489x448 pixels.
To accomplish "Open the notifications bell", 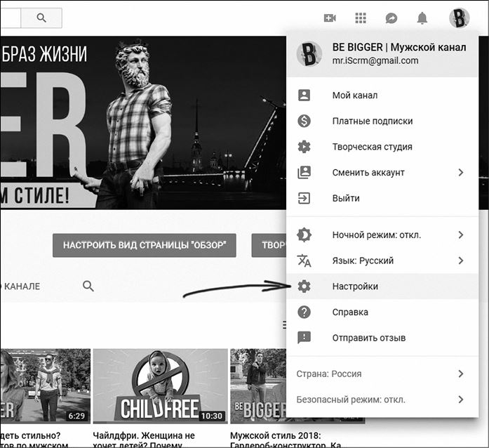I will pos(422,18).
